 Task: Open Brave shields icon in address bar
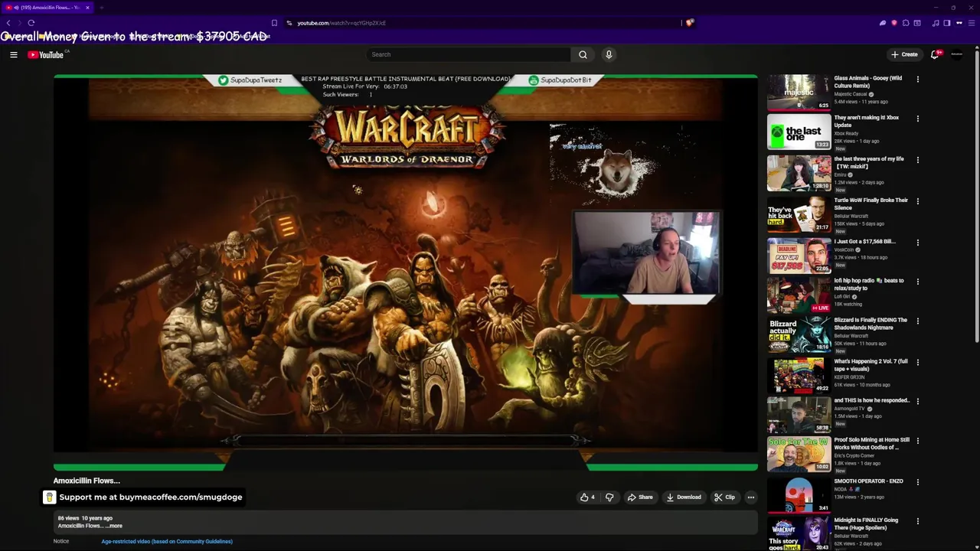[x=690, y=23]
